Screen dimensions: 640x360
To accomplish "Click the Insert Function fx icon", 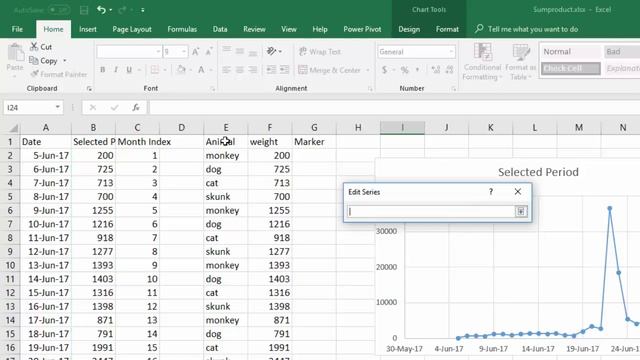I will tap(136, 107).
